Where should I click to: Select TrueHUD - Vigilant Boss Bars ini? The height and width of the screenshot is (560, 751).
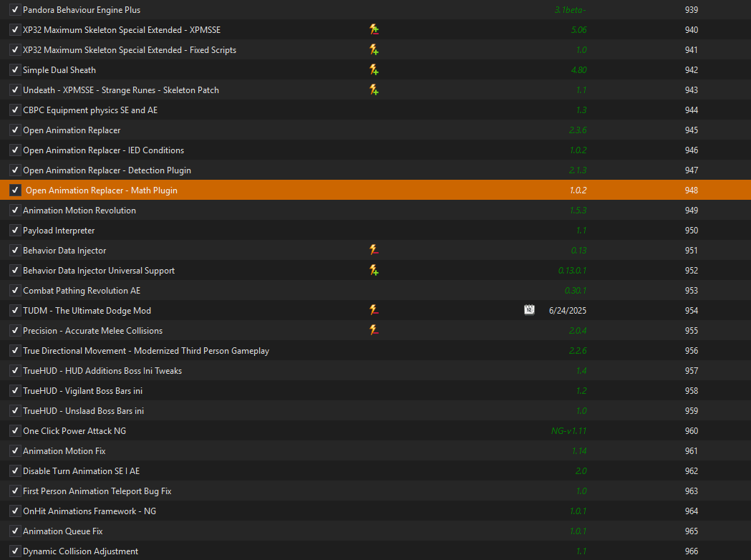(83, 391)
